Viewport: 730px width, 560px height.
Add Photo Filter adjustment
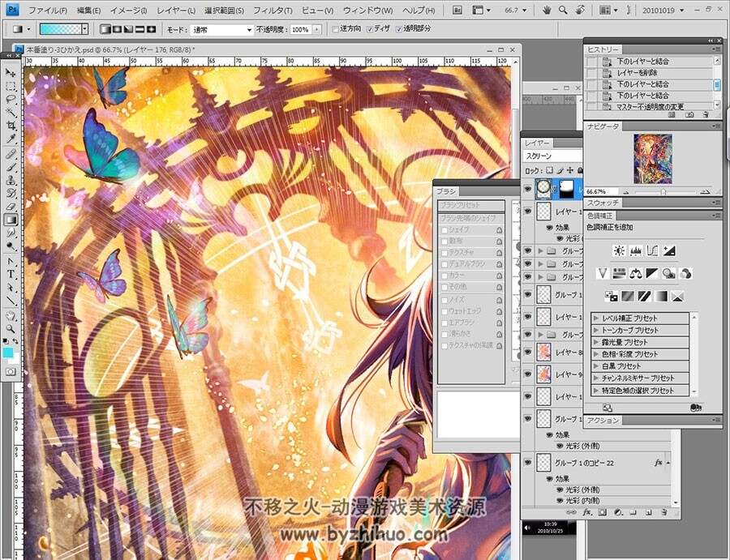tap(669, 273)
